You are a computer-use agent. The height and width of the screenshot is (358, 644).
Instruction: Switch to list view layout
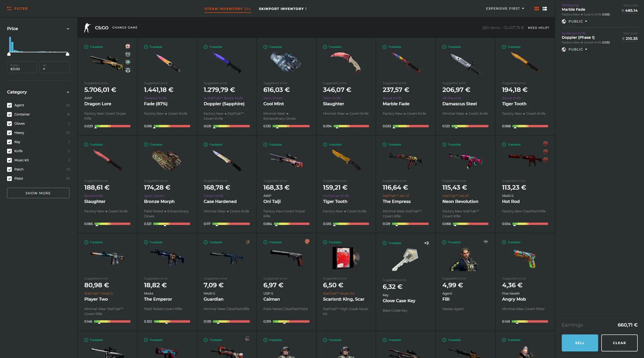[x=545, y=8]
